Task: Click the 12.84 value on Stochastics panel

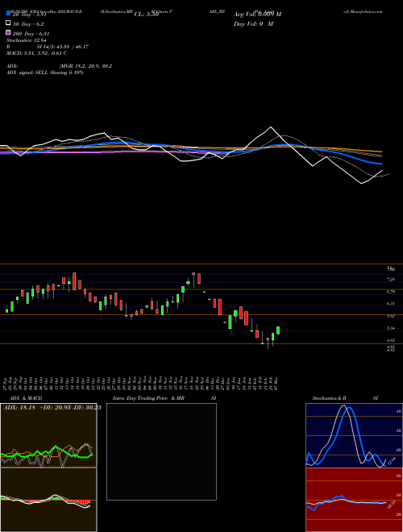Action: click(391, 461)
